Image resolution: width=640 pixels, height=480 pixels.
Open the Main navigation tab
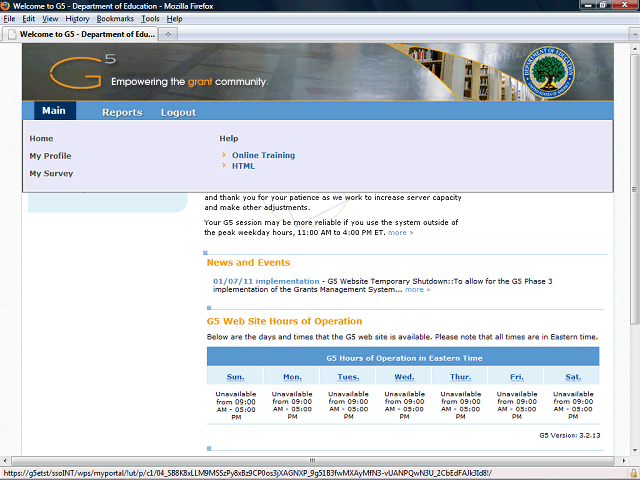point(53,111)
